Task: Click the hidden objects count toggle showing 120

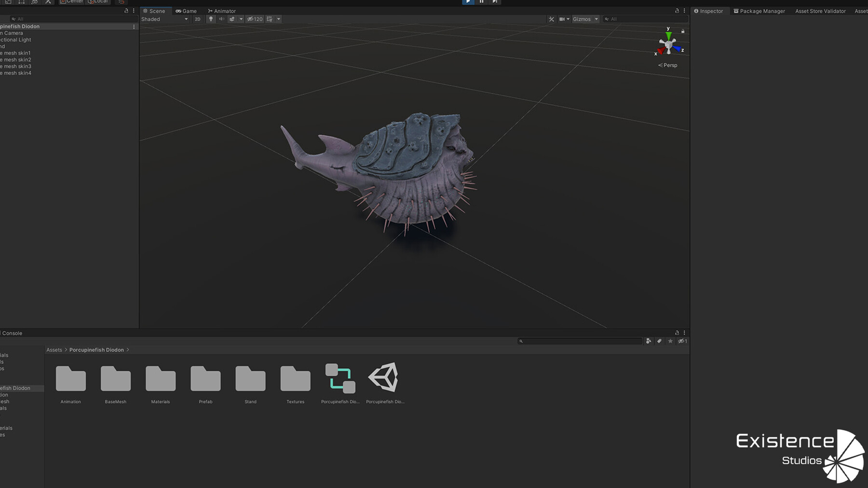Action: coord(255,19)
